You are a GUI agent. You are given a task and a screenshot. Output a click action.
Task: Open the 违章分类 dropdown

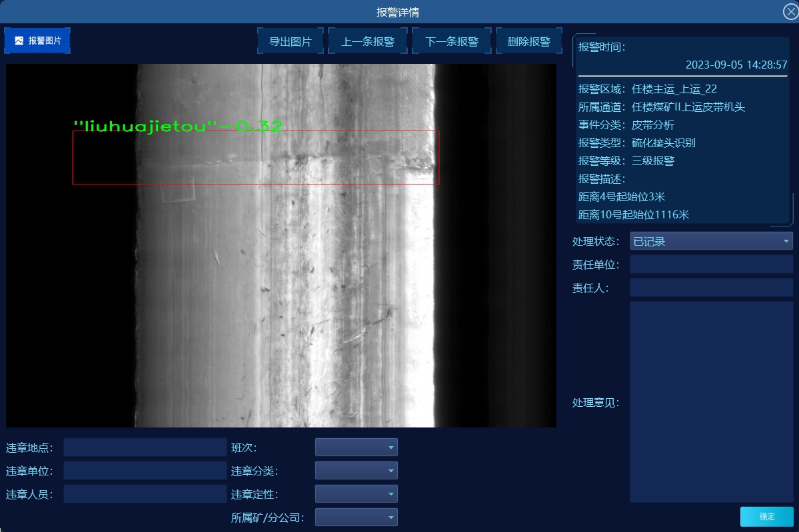pos(357,471)
